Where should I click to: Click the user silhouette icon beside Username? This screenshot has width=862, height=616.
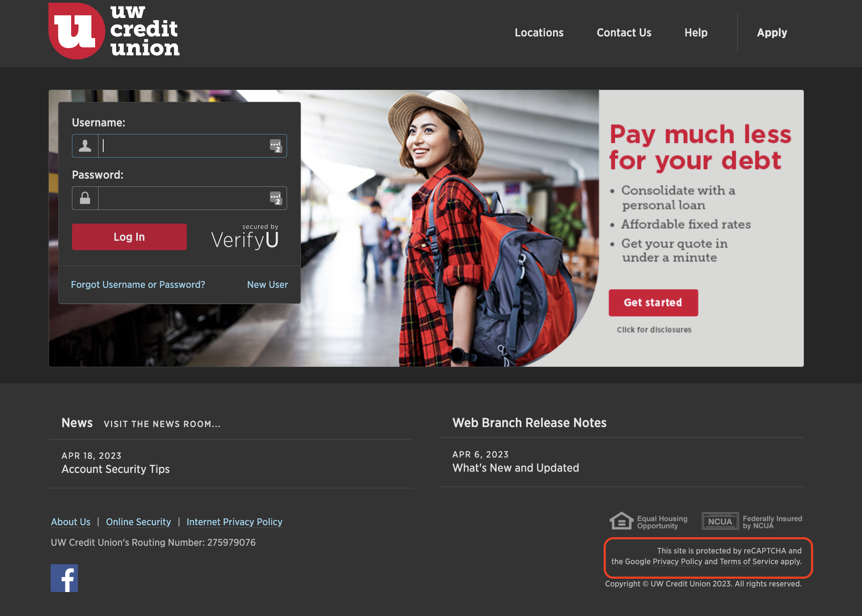coord(85,146)
